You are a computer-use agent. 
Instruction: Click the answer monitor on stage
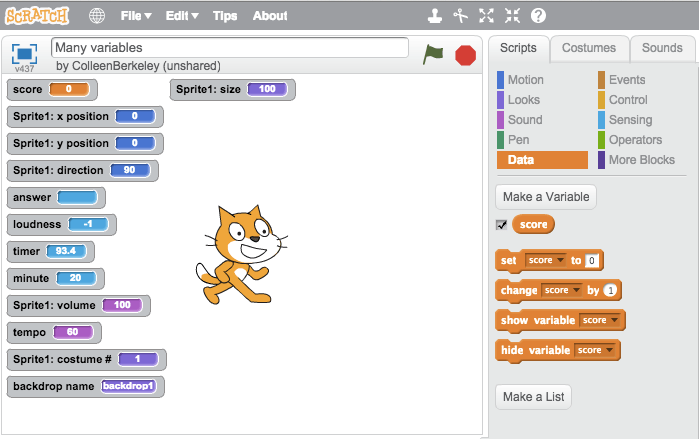coord(56,197)
